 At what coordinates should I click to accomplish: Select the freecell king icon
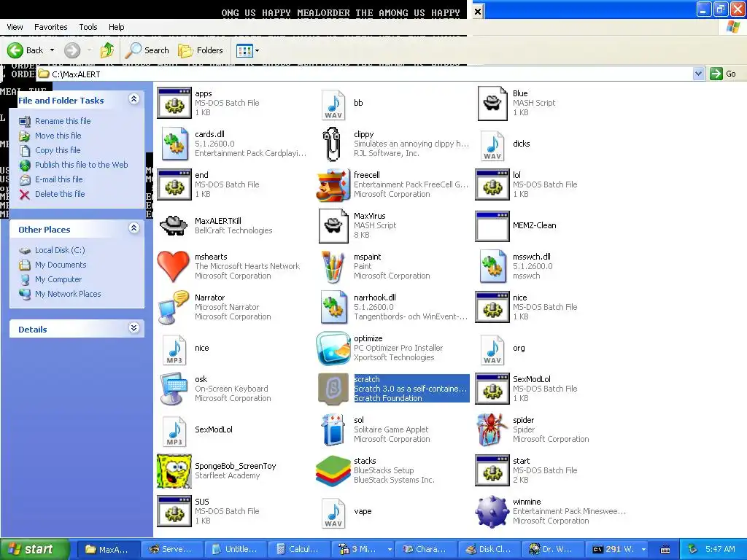333,184
